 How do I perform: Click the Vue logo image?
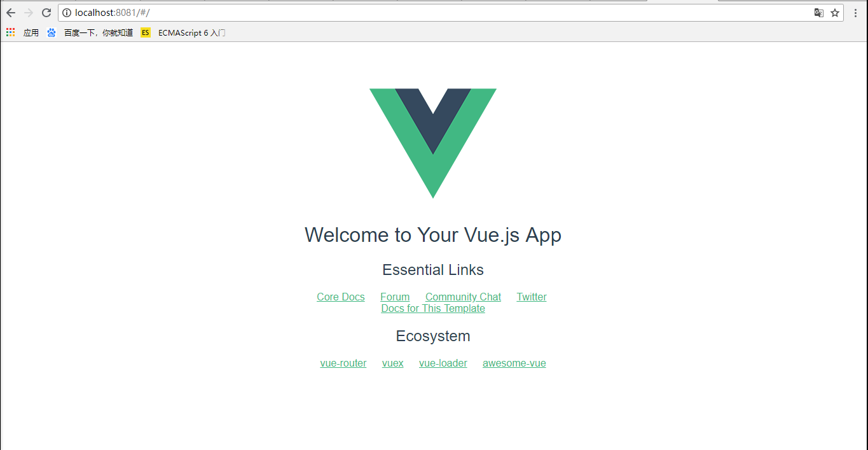(433, 143)
